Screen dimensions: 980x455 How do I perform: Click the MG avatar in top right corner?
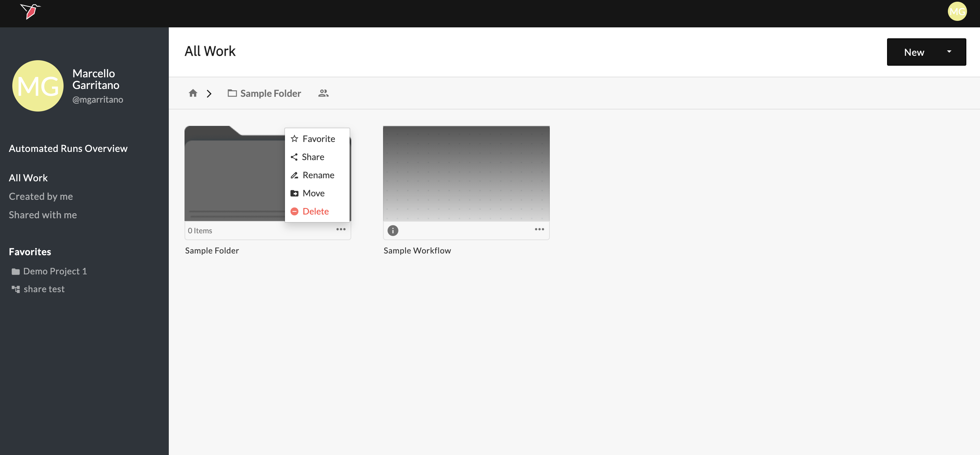(957, 11)
